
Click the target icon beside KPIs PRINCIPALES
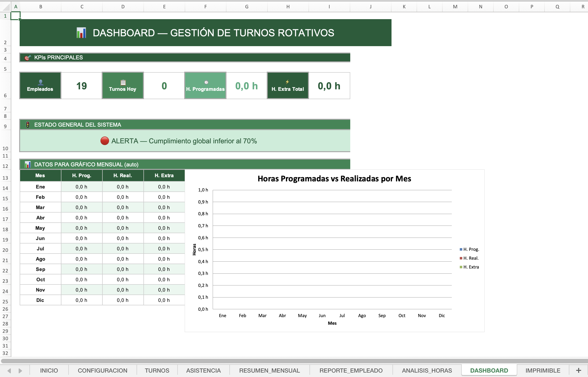28,58
